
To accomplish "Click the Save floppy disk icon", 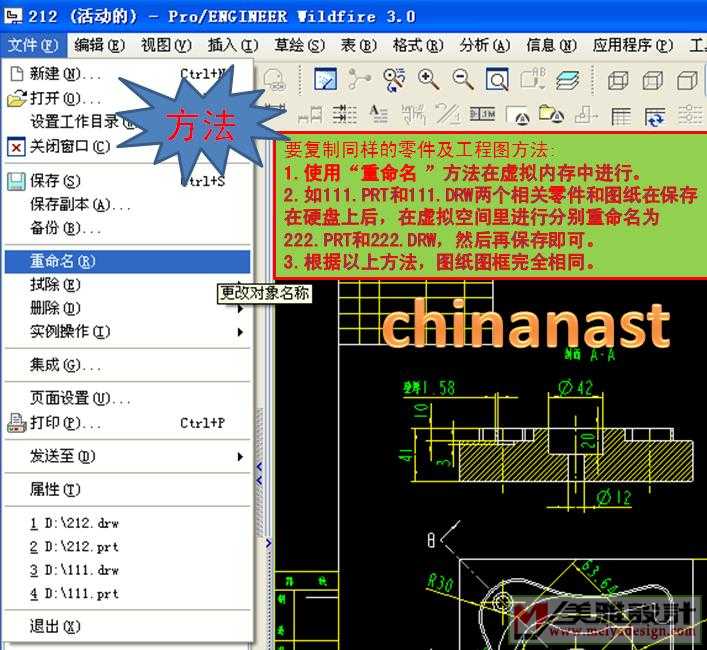I will click(x=16, y=182).
